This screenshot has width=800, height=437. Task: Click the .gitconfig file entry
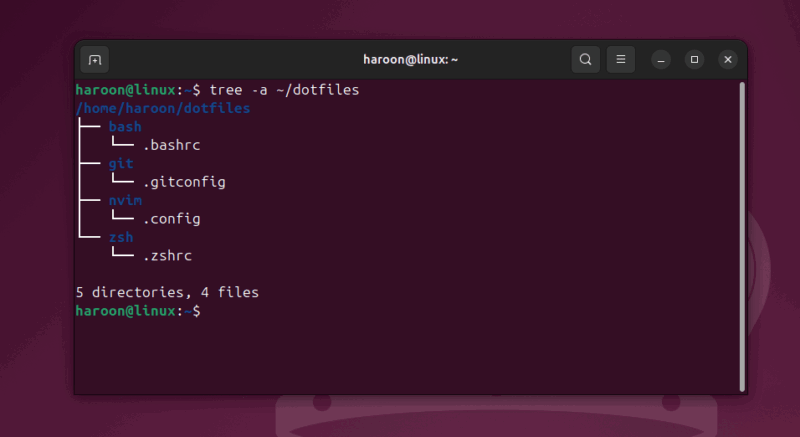tap(184, 182)
